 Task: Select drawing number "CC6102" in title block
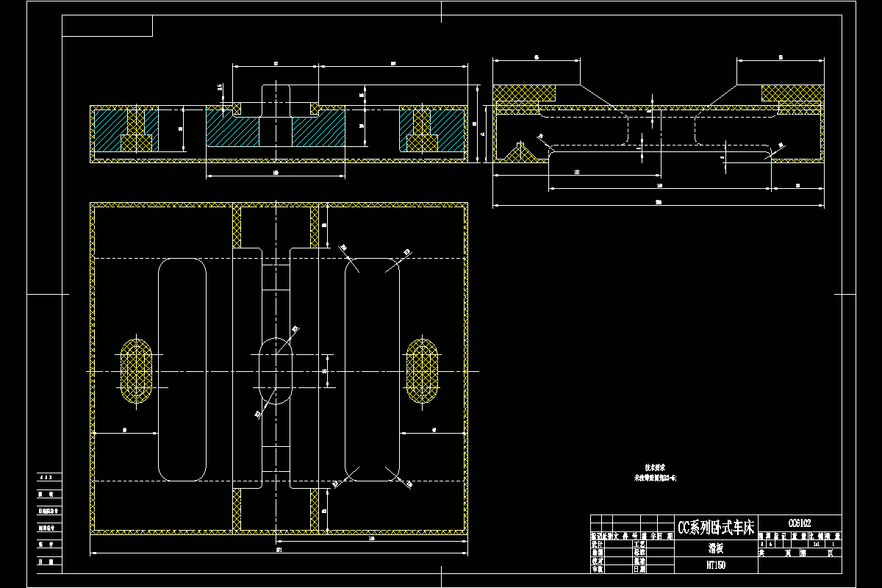[x=800, y=523]
